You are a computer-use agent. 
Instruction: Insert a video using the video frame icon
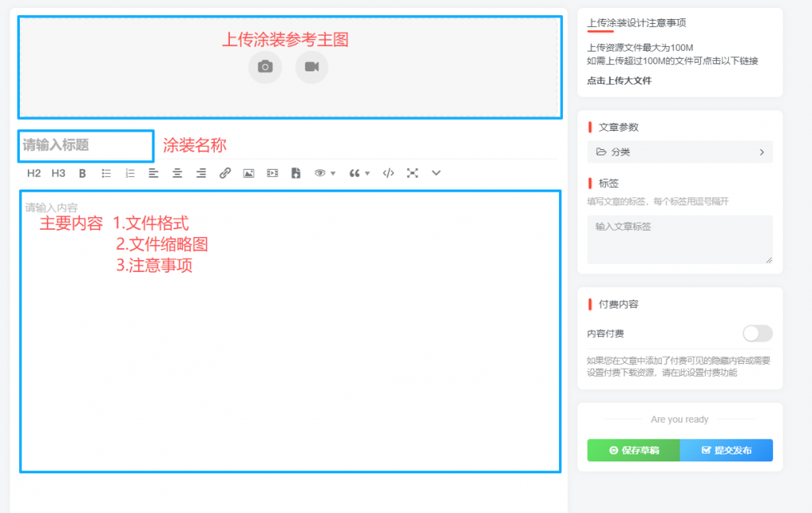(x=271, y=173)
